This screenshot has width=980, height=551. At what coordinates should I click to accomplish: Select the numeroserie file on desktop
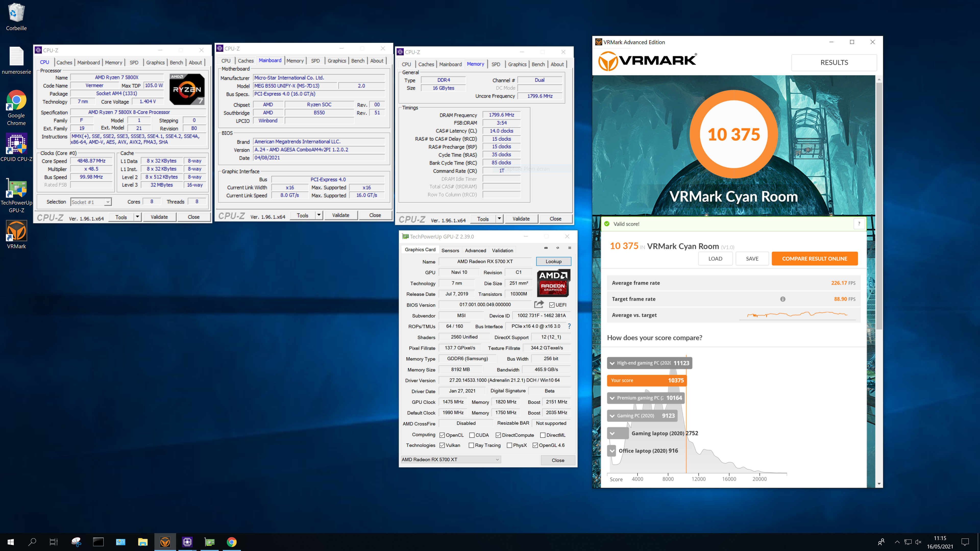16,60
